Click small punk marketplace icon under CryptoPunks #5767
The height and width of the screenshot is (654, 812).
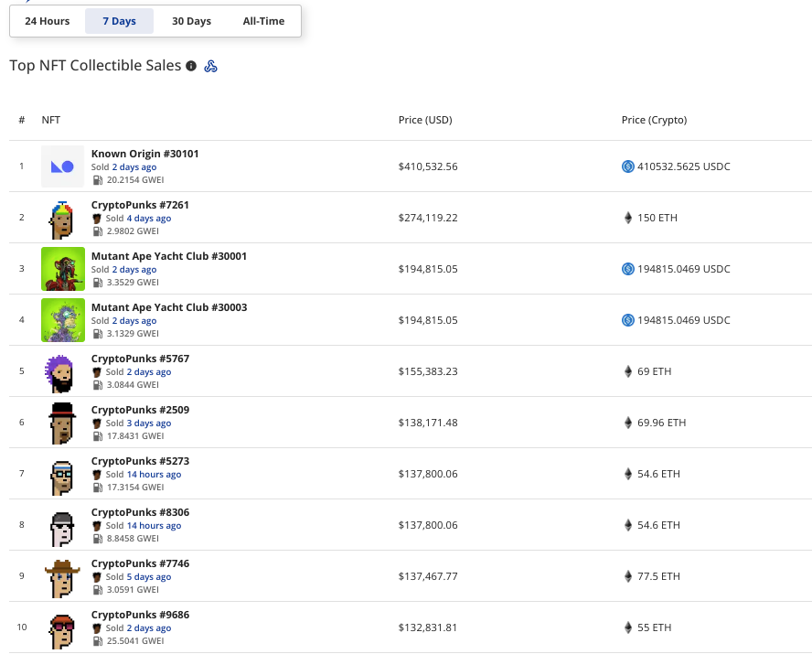pos(96,372)
